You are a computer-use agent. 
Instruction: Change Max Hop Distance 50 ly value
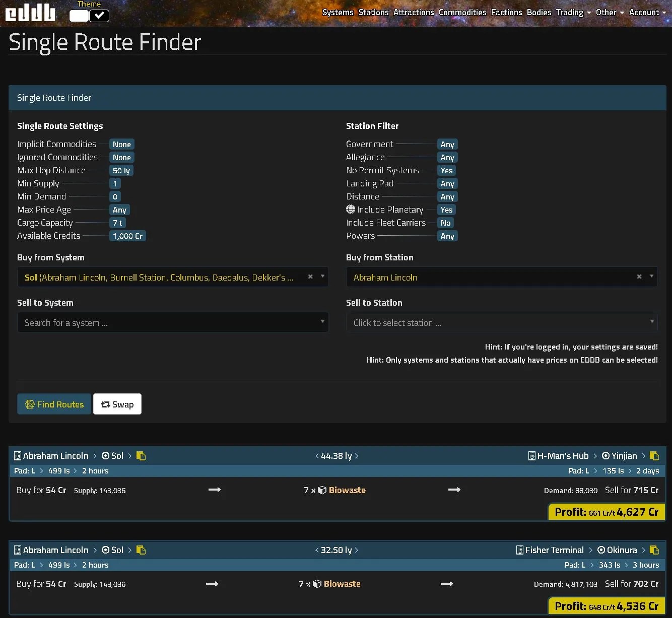121,171
